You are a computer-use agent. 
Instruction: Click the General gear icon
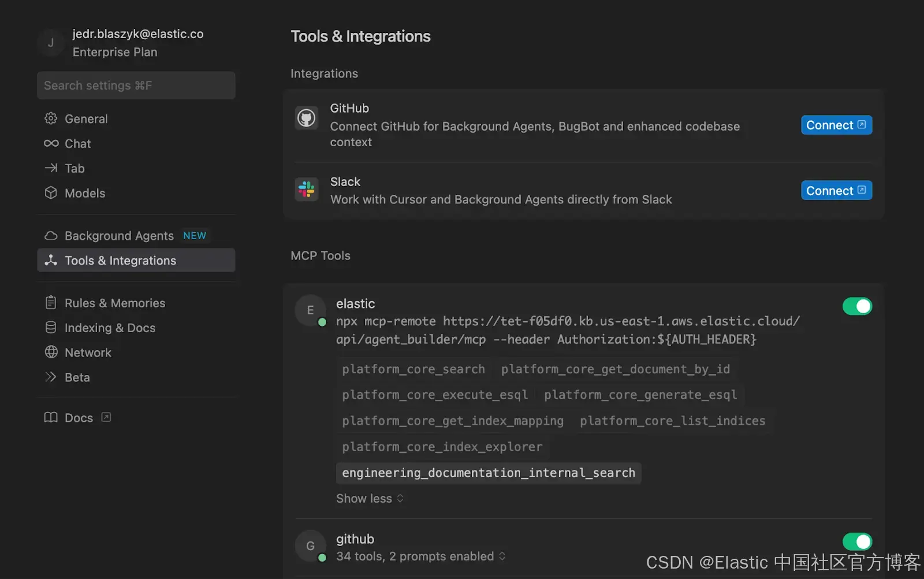[51, 118]
